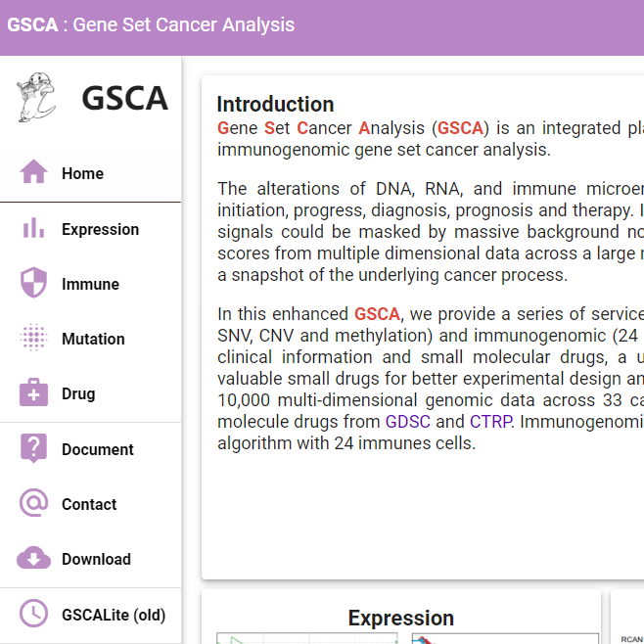Click the clock icon beside GSCALite (old)
This screenshot has height=644, width=644.
pos(33,614)
